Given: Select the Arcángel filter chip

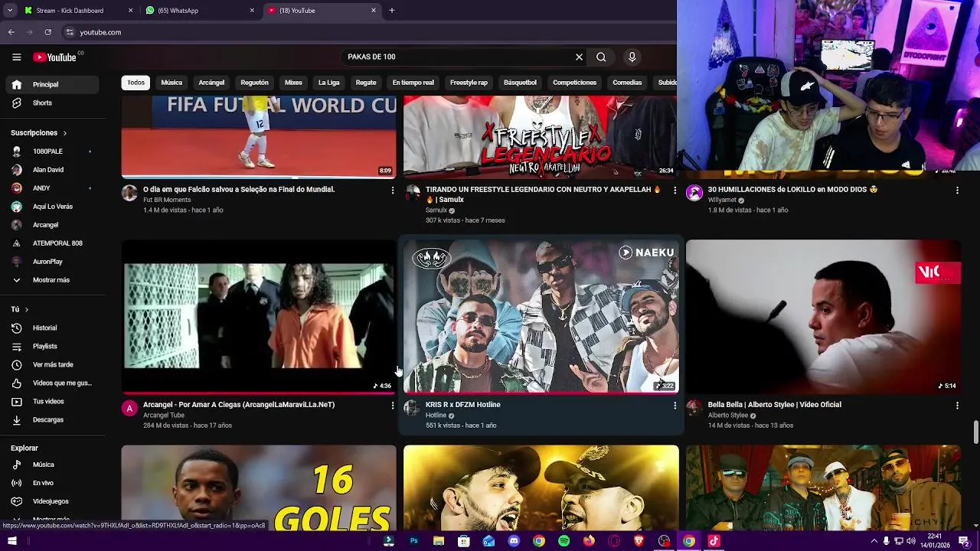Looking at the screenshot, I should (x=211, y=83).
